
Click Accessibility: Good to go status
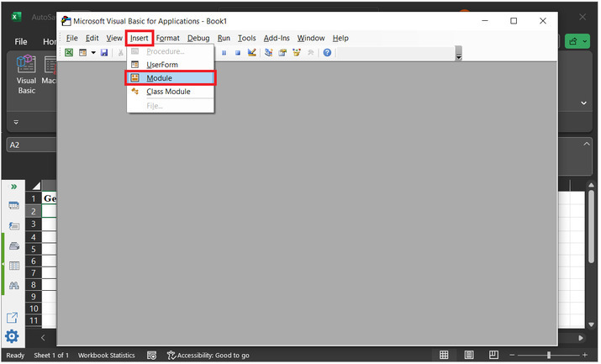click(208, 356)
